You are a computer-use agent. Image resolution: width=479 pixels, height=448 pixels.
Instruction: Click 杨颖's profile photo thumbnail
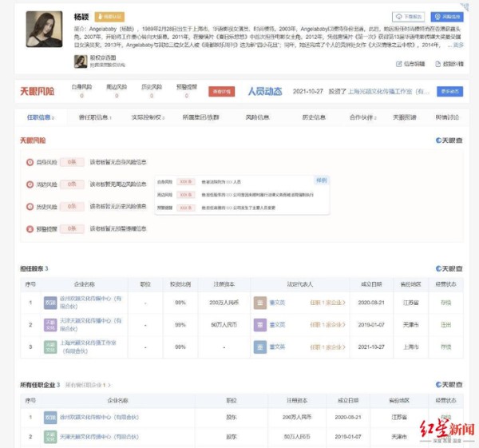tap(44, 30)
